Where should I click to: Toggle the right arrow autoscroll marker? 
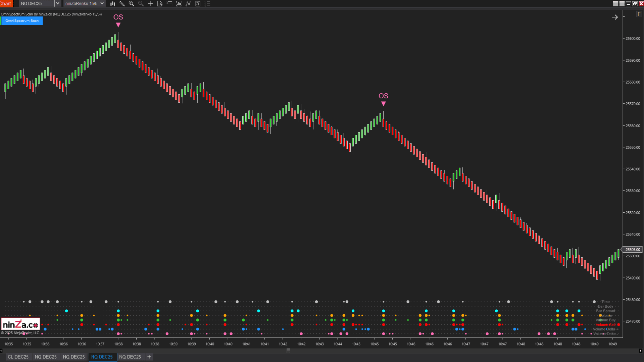click(614, 17)
